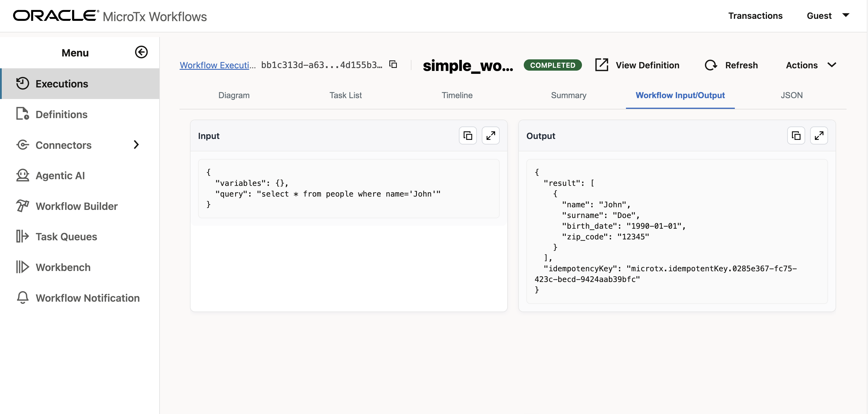Click the "idempotencyKey" output line
The image size is (868, 414).
pyautogui.click(x=666, y=274)
